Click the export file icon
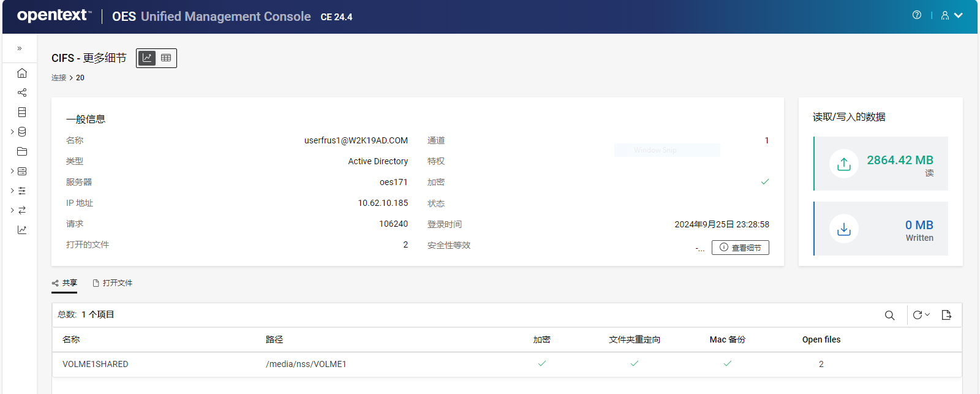Screen dimensions: 980x394 point(946,315)
